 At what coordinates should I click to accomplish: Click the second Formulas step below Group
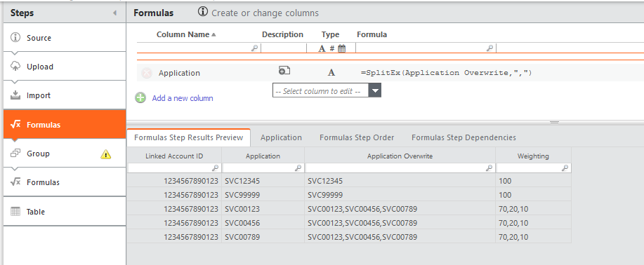65,182
